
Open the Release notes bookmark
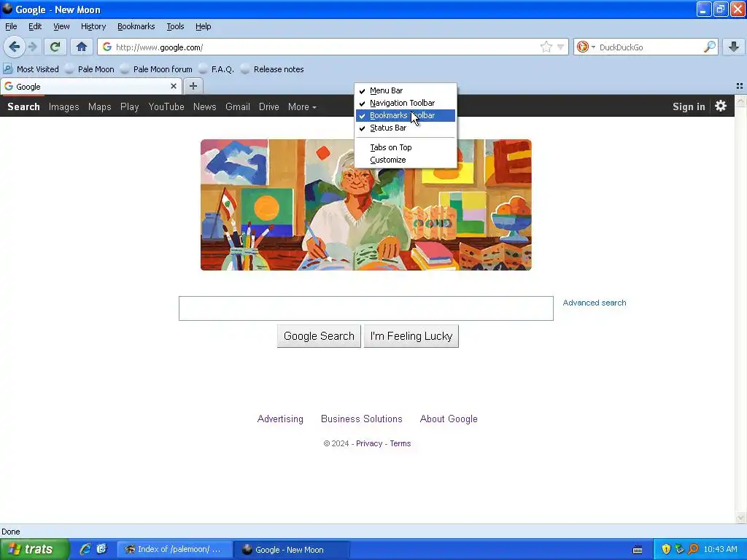(x=272, y=69)
